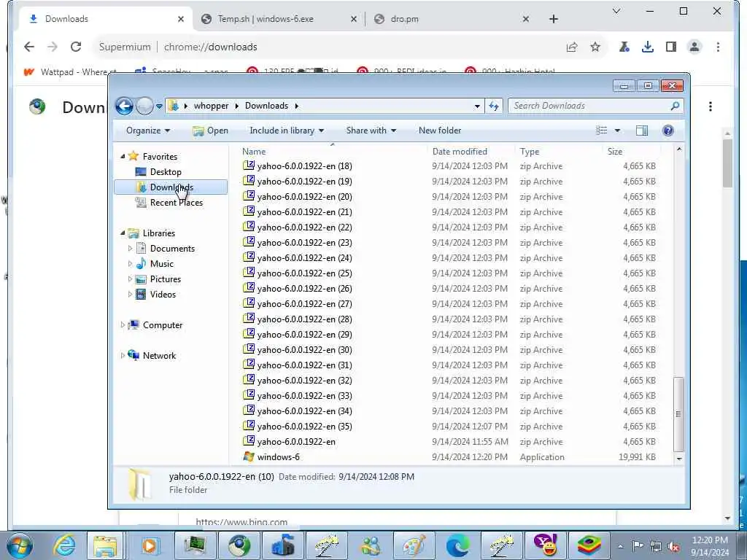Open the Windows Start button

pos(20,545)
